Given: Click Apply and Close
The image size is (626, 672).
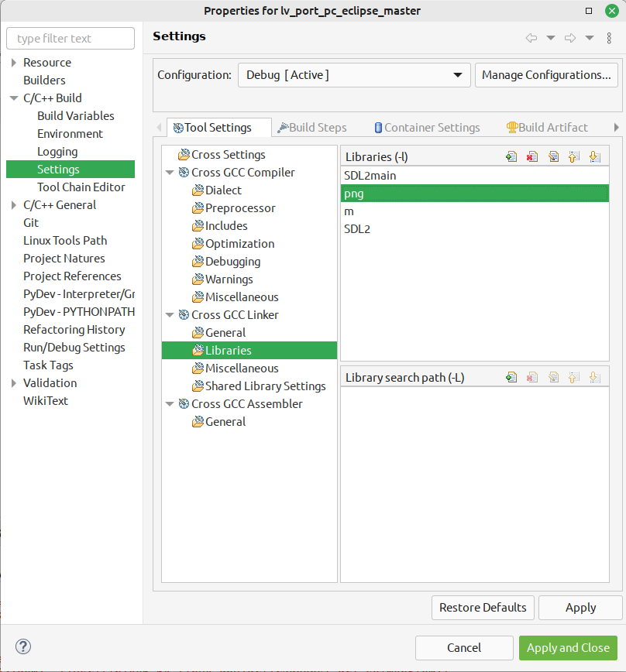Looking at the screenshot, I should (x=568, y=647).
